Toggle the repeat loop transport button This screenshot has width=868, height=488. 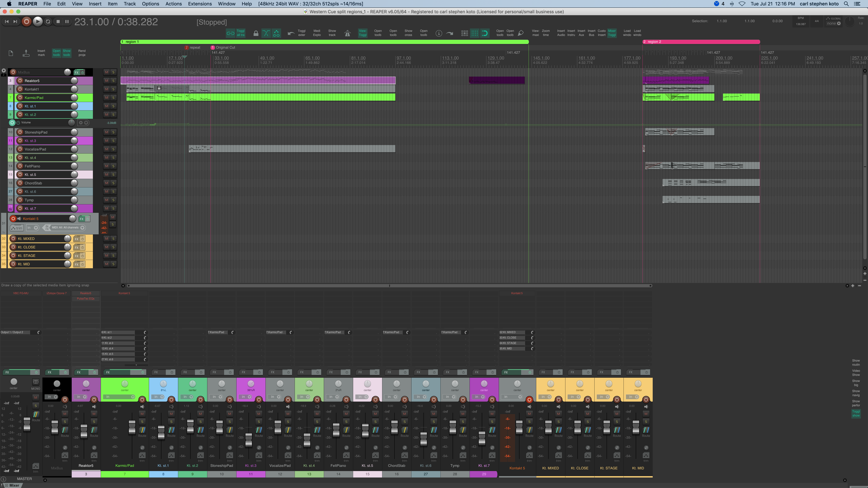pyautogui.click(x=48, y=22)
